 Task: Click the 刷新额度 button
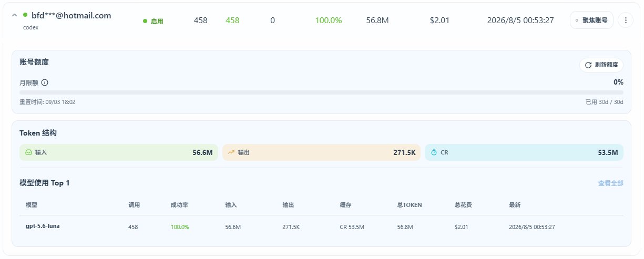click(601, 65)
